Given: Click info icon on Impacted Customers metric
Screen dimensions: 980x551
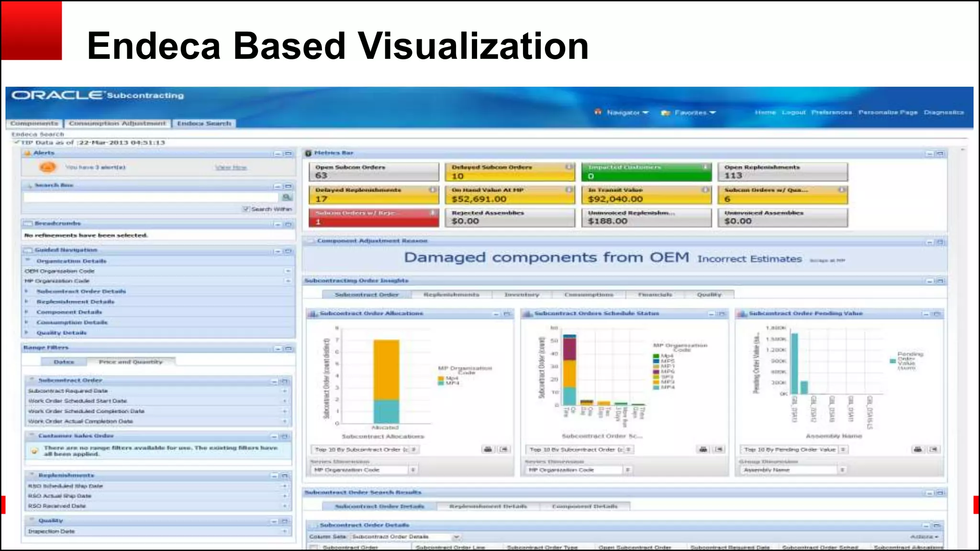Looking at the screenshot, I should pyautogui.click(x=705, y=167).
